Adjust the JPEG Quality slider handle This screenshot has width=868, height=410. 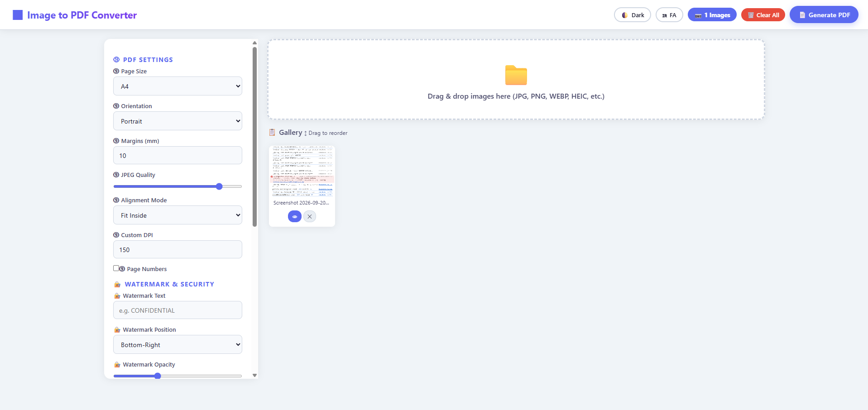pyautogui.click(x=219, y=186)
